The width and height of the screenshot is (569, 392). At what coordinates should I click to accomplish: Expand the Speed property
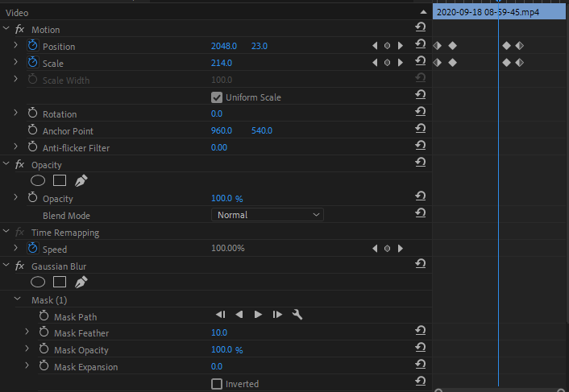[x=15, y=248]
